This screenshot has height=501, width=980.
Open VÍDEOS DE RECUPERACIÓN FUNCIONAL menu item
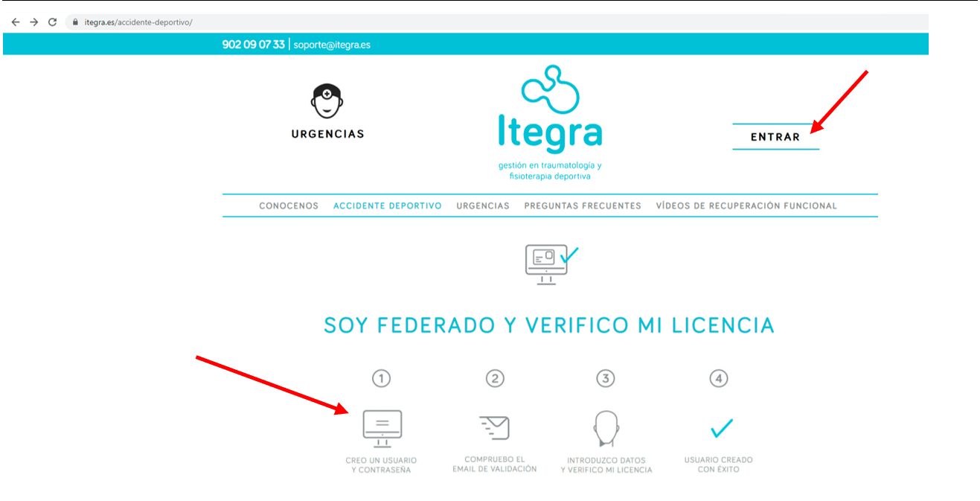point(746,205)
